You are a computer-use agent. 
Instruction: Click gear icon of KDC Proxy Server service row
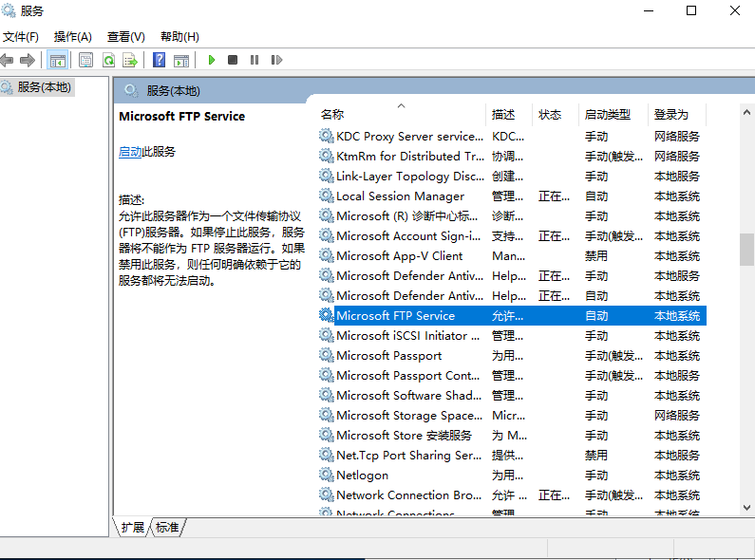point(326,136)
